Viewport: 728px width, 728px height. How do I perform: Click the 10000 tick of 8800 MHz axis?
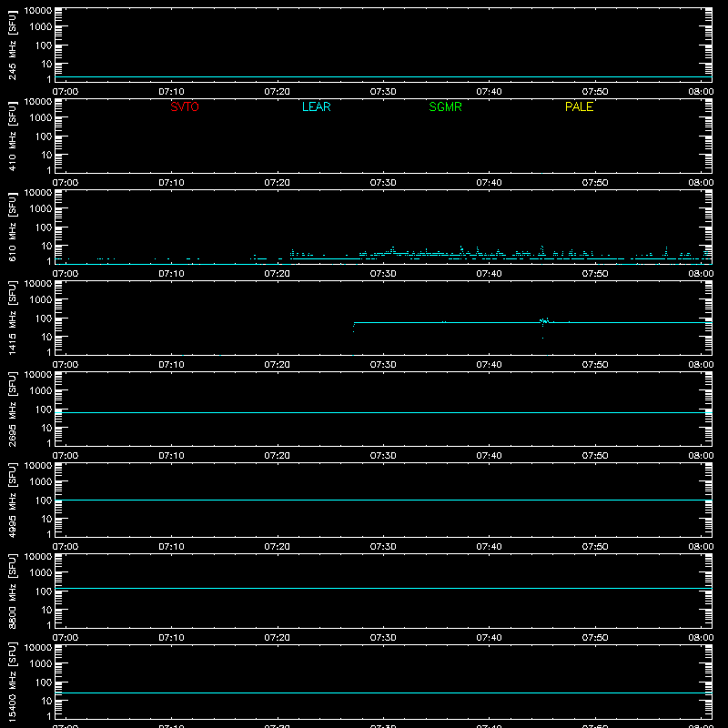[x=38, y=557]
